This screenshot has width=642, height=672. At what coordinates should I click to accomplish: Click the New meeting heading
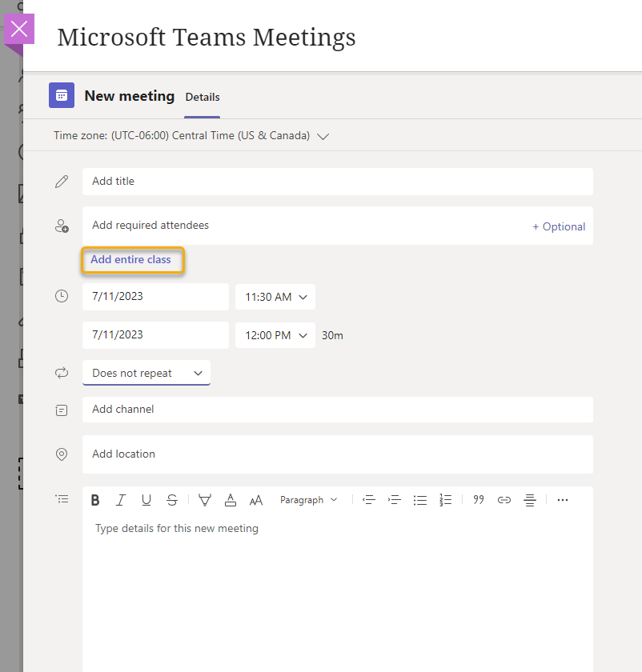[130, 96]
